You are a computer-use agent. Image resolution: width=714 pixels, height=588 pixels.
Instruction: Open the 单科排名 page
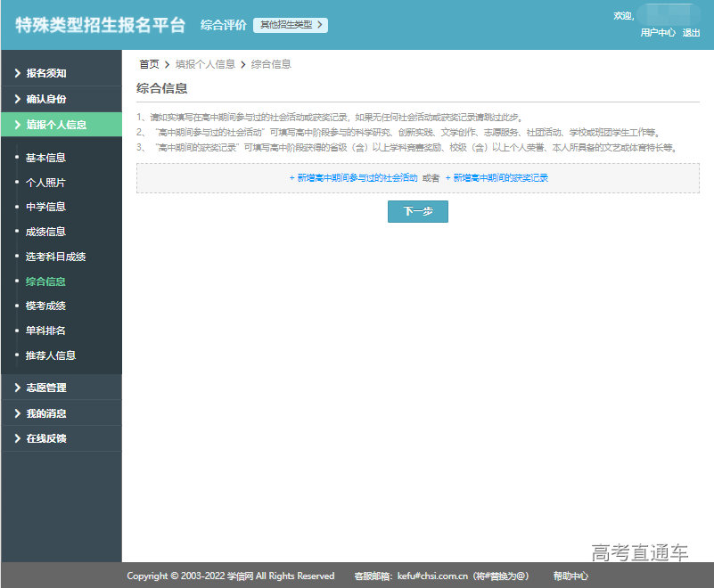pyautogui.click(x=45, y=331)
